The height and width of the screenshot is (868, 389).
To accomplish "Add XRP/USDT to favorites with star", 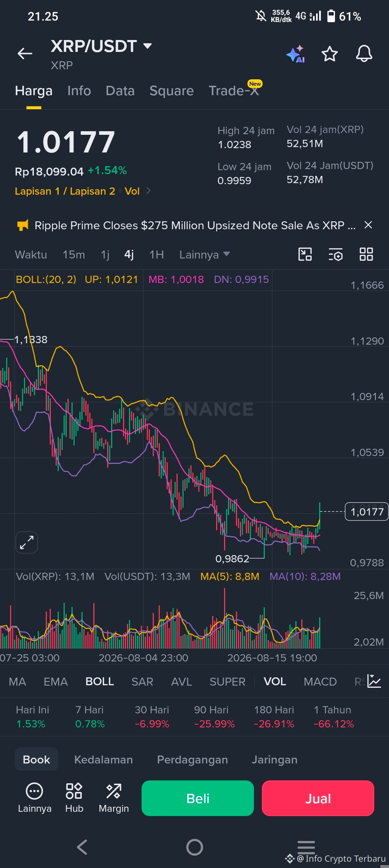I will (x=329, y=54).
